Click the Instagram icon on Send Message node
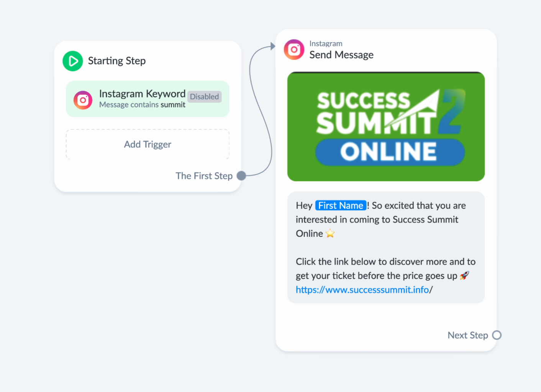Viewport: 541px width, 392px height. point(294,50)
